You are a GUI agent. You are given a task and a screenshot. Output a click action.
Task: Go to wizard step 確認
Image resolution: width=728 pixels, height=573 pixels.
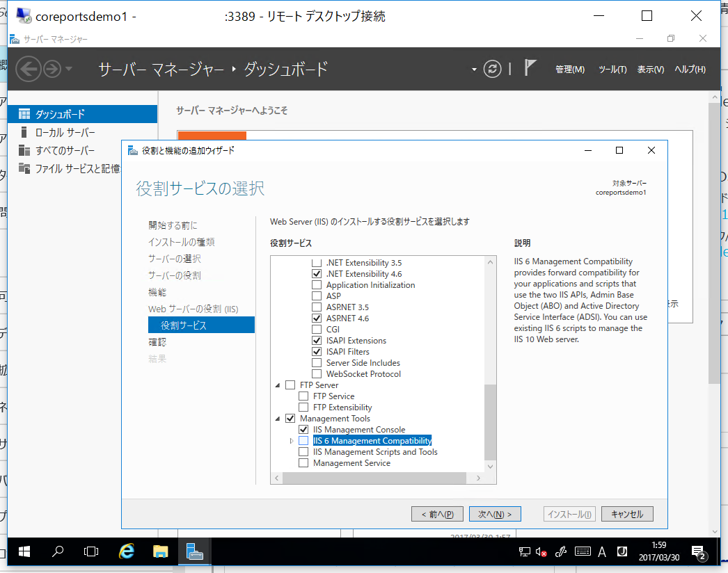(157, 342)
